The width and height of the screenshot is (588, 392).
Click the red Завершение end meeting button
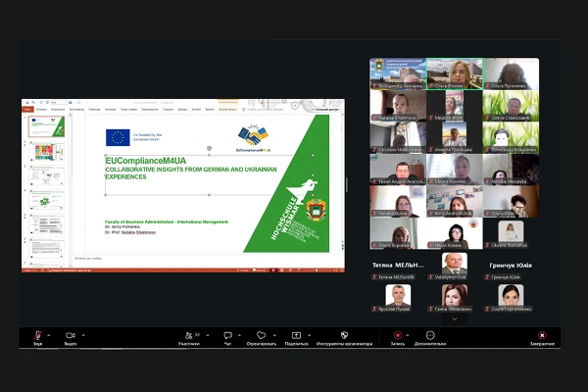pyautogui.click(x=542, y=336)
